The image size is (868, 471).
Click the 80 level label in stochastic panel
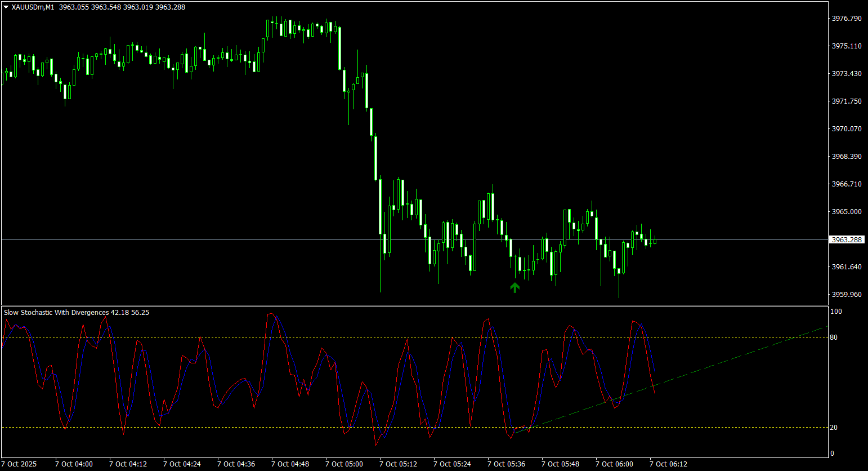tap(834, 337)
